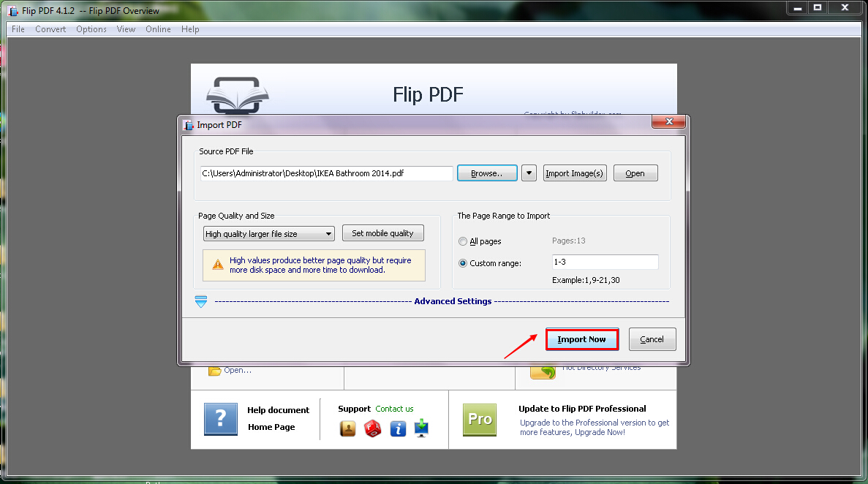868x484 pixels.
Task: Click the "Example:1,9-21,30" text
Action: (586, 280)
